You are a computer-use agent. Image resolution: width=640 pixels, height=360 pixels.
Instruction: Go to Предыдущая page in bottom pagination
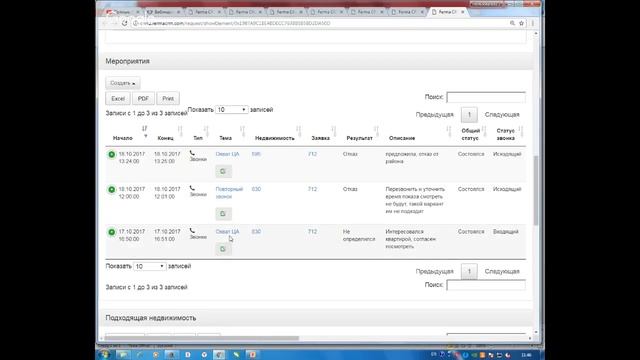click(x=434, y=271)
